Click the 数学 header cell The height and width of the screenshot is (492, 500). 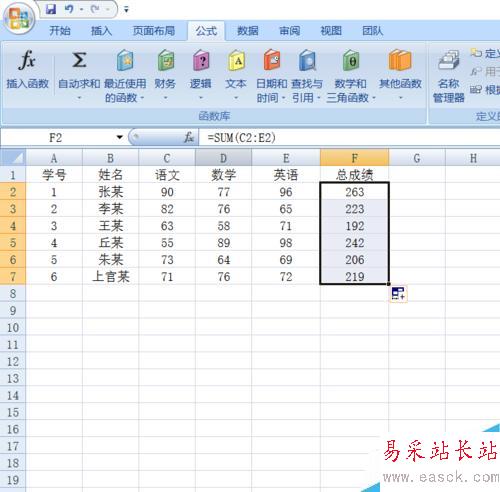[x=223, y=175]
